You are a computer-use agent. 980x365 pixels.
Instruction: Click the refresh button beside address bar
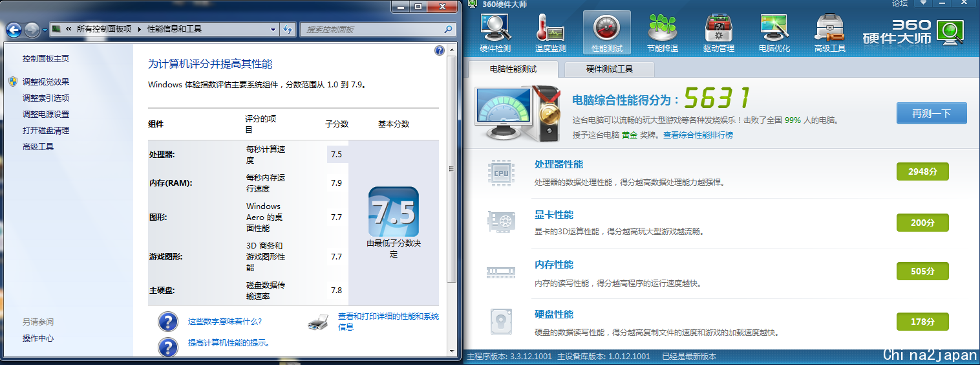point(288,29)
